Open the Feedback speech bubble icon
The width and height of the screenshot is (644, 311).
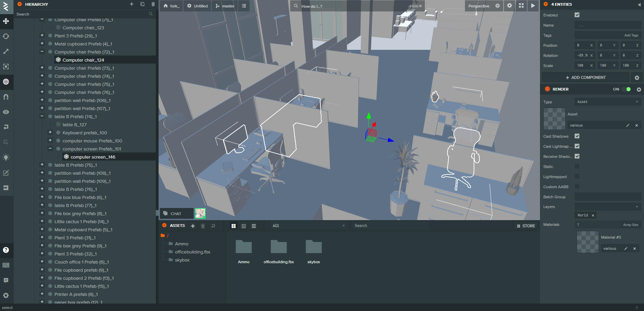[x=6, y=280]
